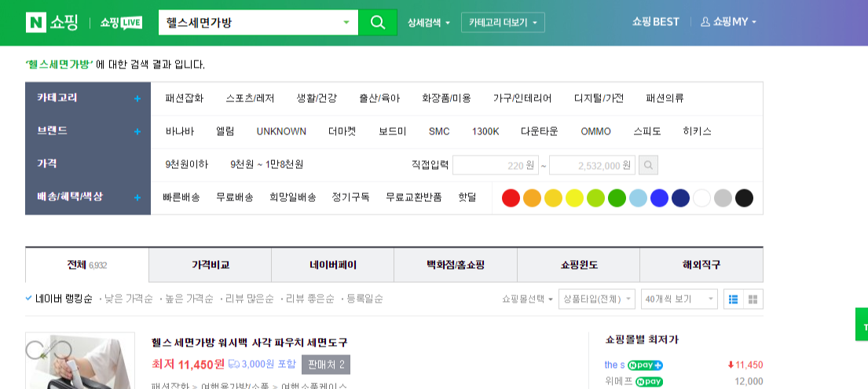The image size is (868, 389).
Task: Open 상세검색 dropdown
Action: tap(428, 23)
